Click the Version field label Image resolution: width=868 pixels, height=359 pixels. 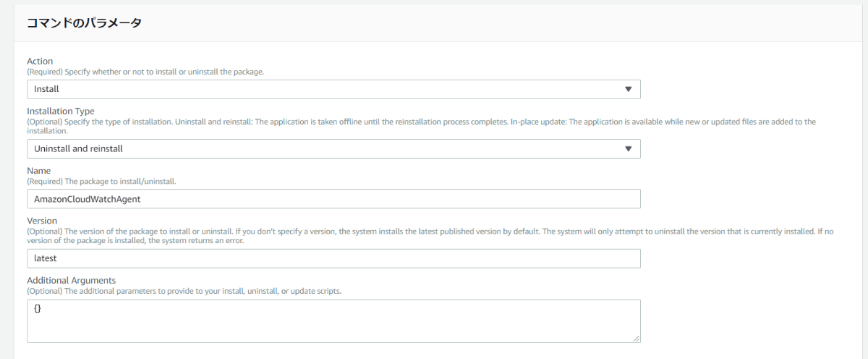[42, 221]
